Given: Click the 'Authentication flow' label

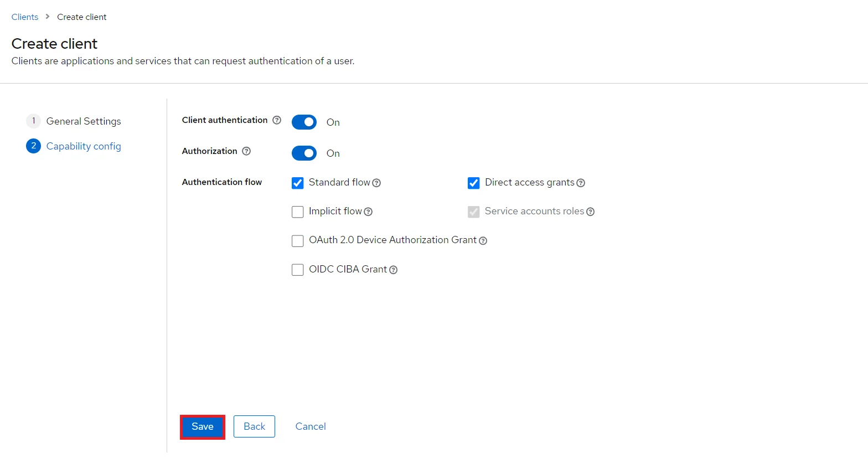Looking at the screenshot, I should pos(222,182).
